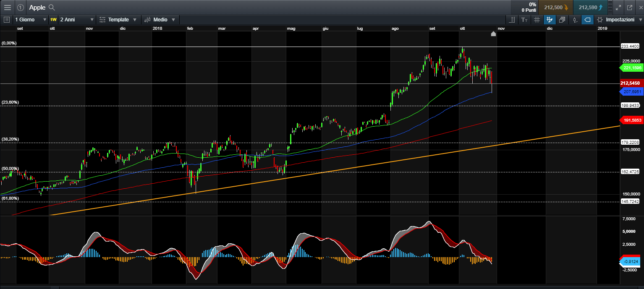Open the Template menu
644x289 pixels.
(x=118, y=20)
